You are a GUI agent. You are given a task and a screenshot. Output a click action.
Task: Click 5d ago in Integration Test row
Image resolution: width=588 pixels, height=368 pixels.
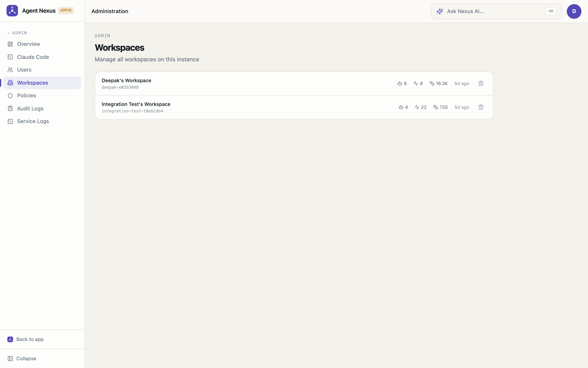pos(462,107)
